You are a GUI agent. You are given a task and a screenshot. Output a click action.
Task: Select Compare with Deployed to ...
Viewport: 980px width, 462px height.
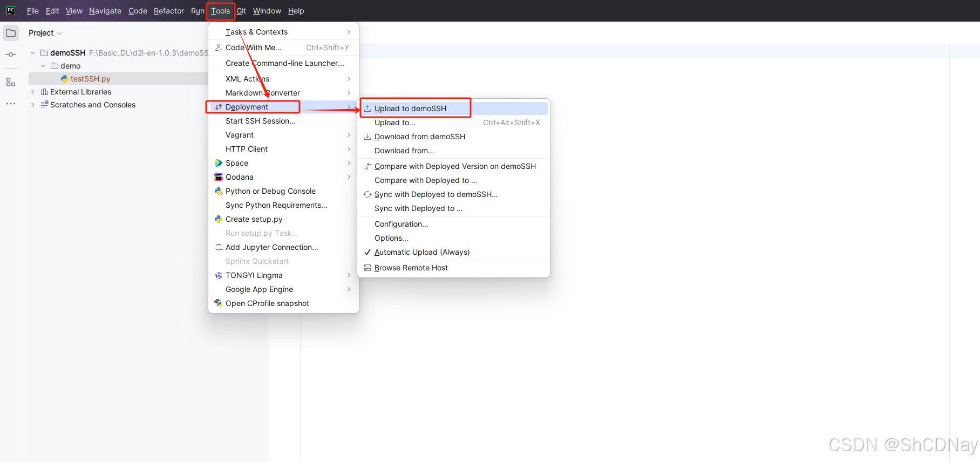(454, 180)
